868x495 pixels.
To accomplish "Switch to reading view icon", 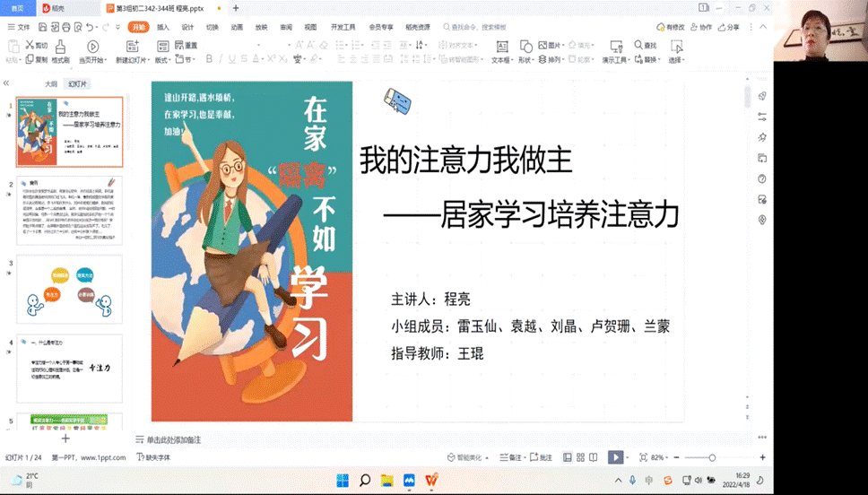I will tap(593, 457).
